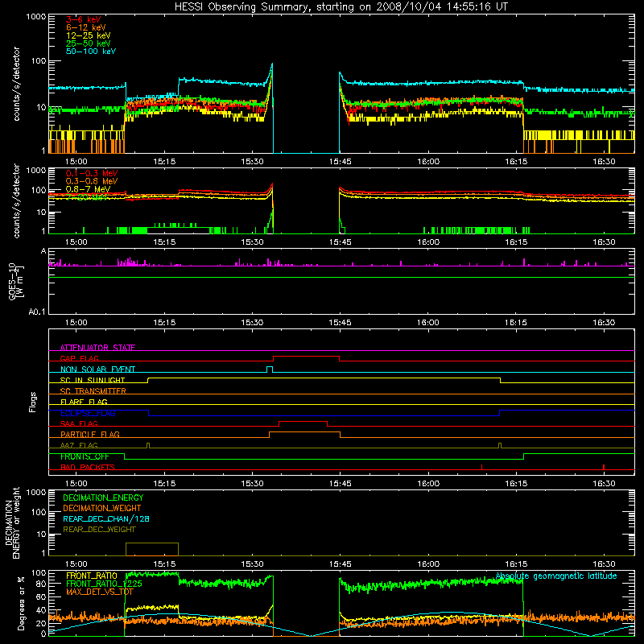Screen dimensions: 644x644
Task: Click the FLARE_FLAG label
Action: tap(84, 402)
